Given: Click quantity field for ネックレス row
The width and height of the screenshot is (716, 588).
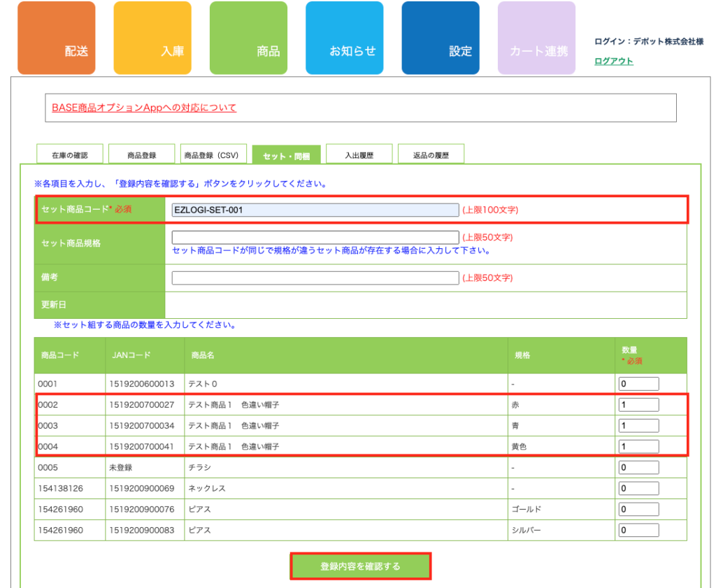Looking at the screenshot, I should 638,488.
